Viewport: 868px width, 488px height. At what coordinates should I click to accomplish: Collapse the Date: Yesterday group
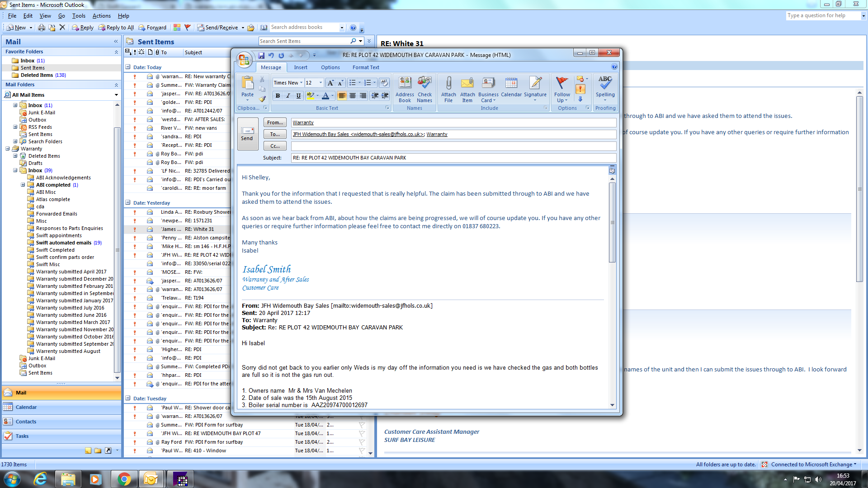pyautogui.click(x=128, y=203)
